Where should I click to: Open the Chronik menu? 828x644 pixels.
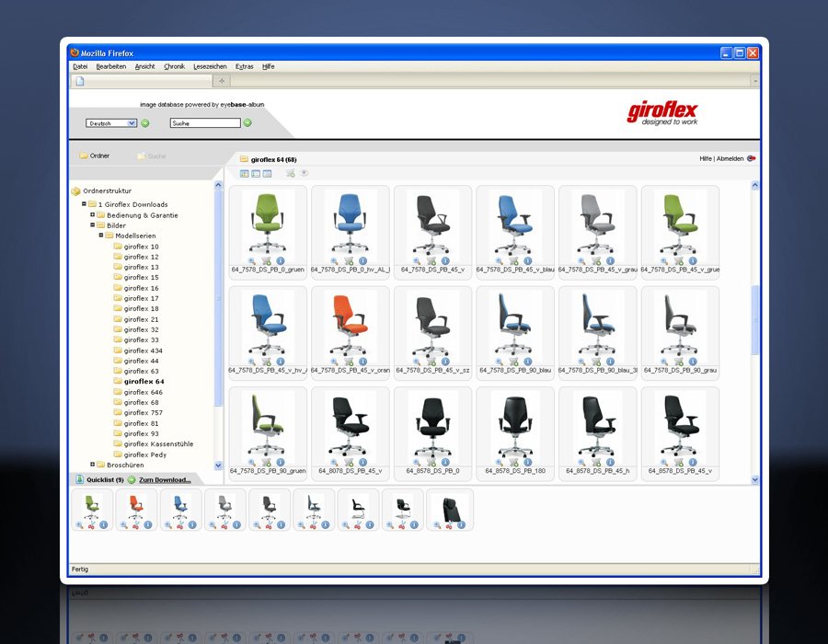click(x=174, y=66)
